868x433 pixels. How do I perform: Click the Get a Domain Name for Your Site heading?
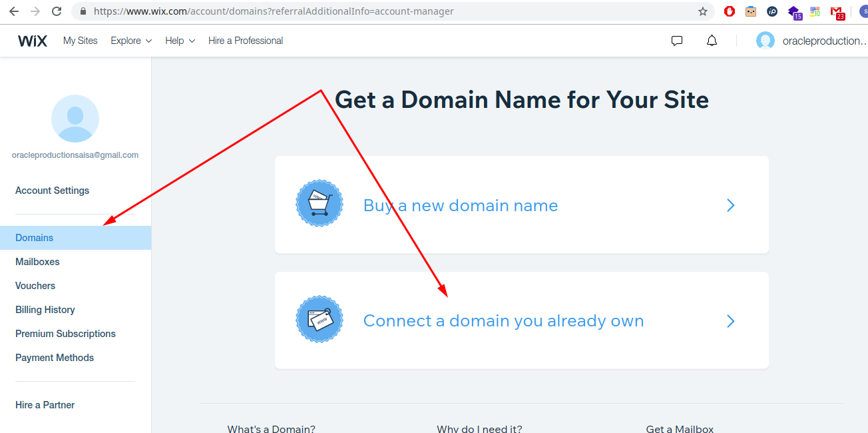522,100
